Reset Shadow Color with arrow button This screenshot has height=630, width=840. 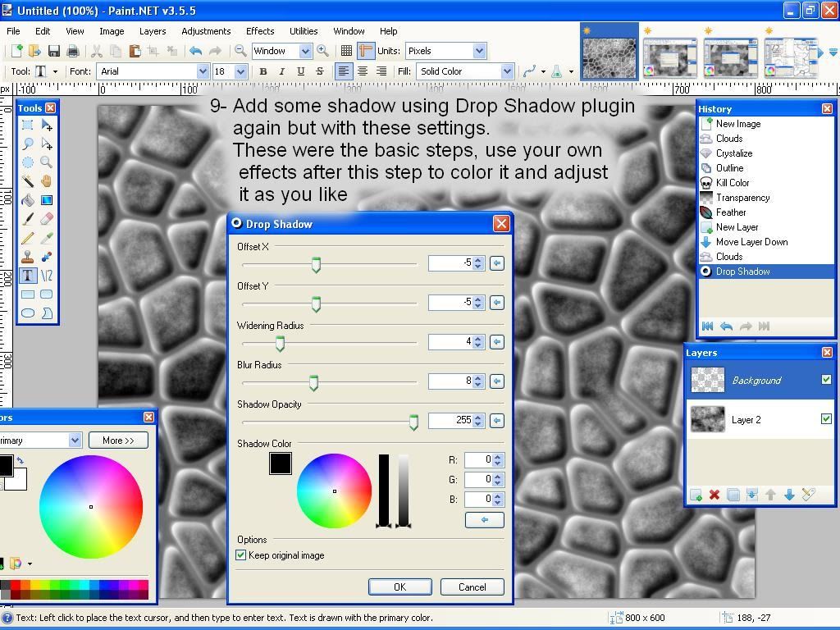[x=485, y=519]
